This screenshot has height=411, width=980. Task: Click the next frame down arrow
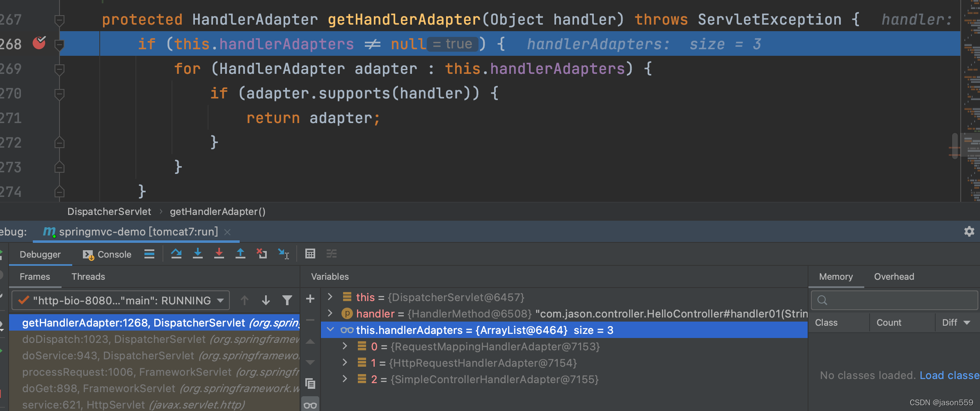tap(266, 301)
